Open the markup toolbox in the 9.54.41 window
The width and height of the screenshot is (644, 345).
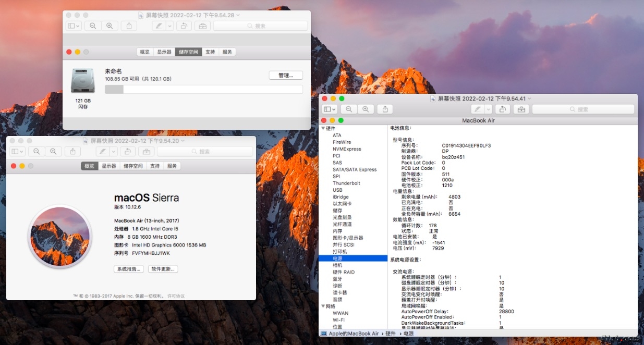tap(521, 109)
